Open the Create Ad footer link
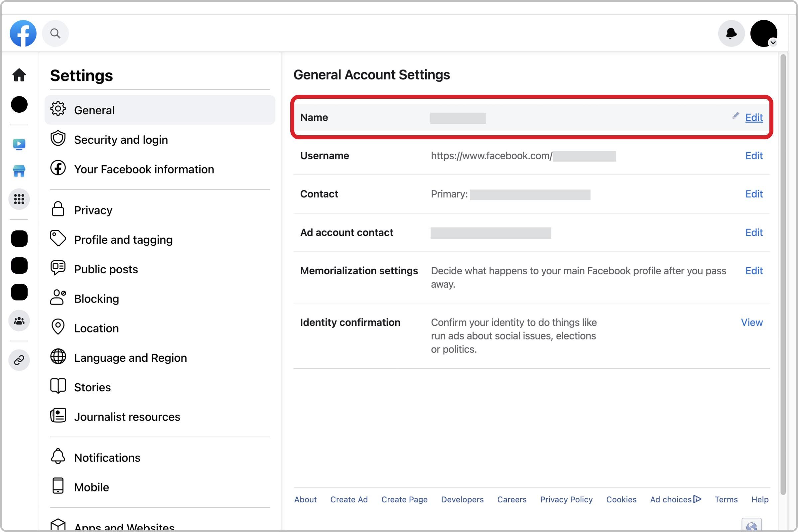 pyautogui.click(x=349, y=500)
